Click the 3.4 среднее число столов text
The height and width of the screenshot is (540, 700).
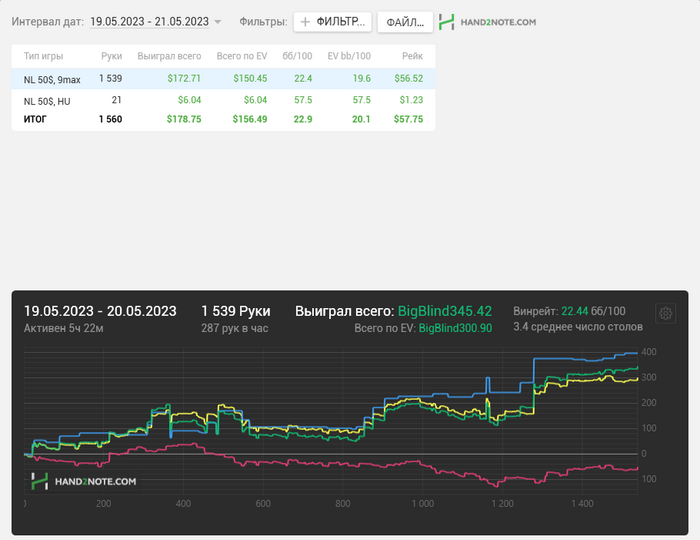click(x=578, y=327)
